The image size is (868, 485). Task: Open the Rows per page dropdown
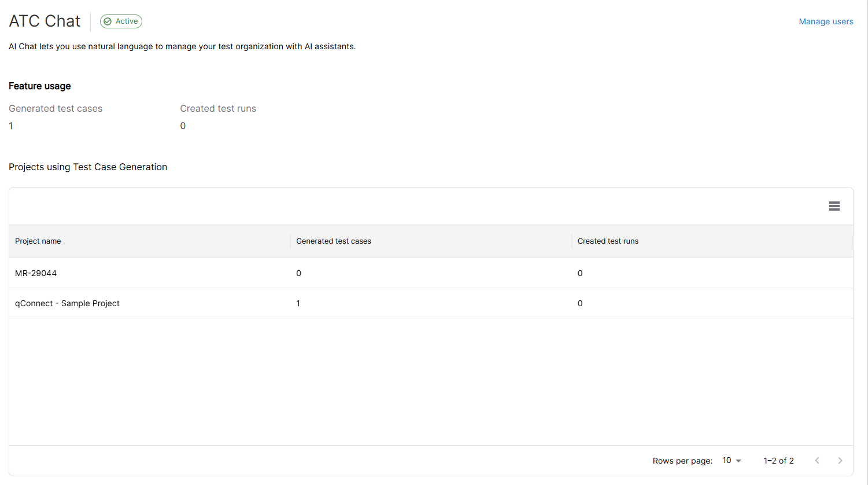[x=732, y=461]
